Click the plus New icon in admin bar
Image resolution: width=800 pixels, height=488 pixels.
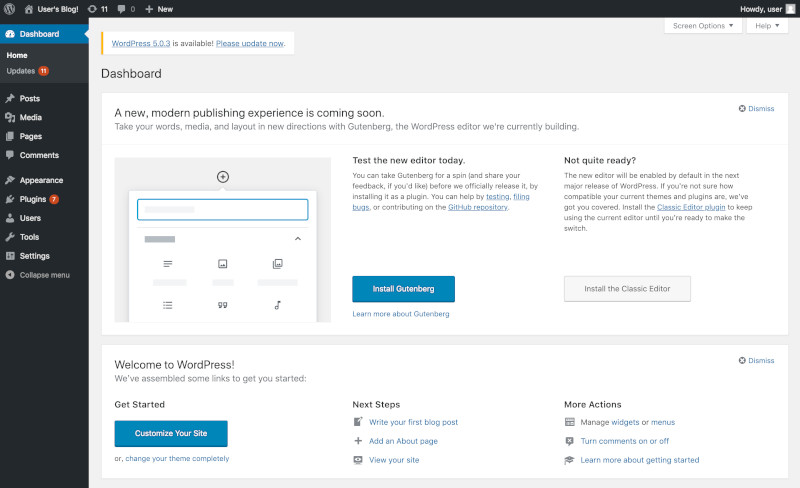(149, 9)
